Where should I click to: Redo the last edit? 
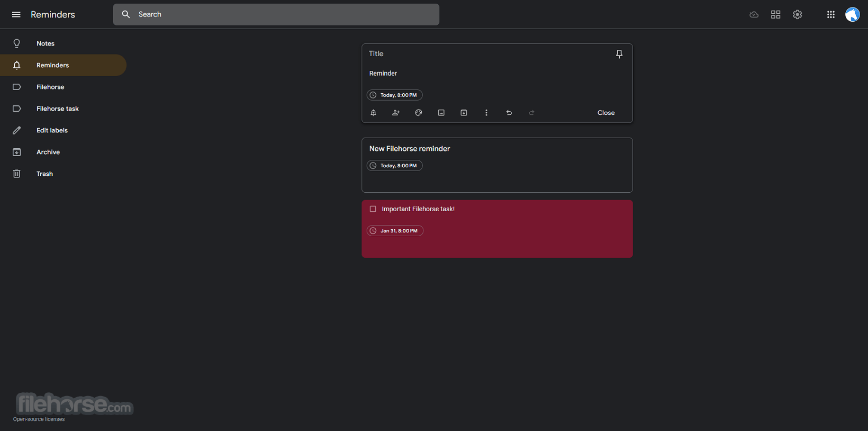(531, 113)
